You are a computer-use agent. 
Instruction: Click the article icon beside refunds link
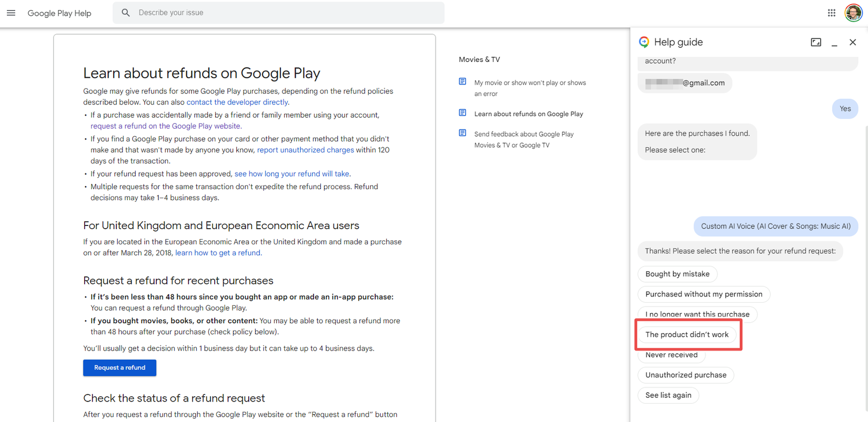point(462,113)
